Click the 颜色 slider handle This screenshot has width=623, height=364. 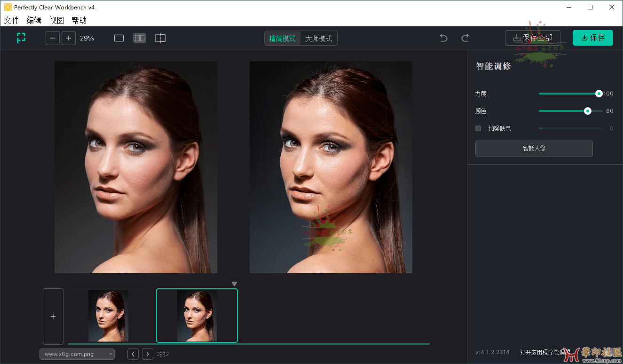point(588,111)
